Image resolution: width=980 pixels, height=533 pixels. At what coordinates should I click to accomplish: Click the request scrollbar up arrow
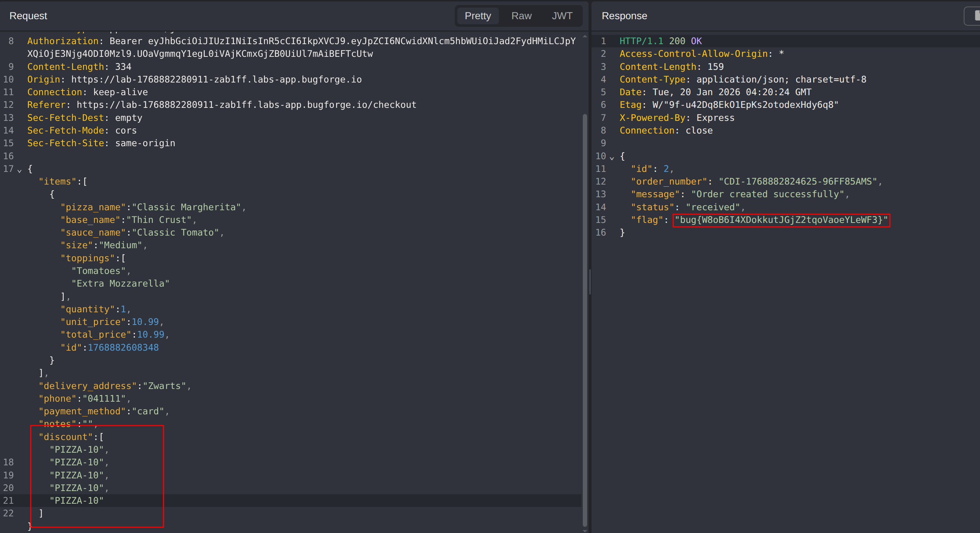click(x=585, y=36)
